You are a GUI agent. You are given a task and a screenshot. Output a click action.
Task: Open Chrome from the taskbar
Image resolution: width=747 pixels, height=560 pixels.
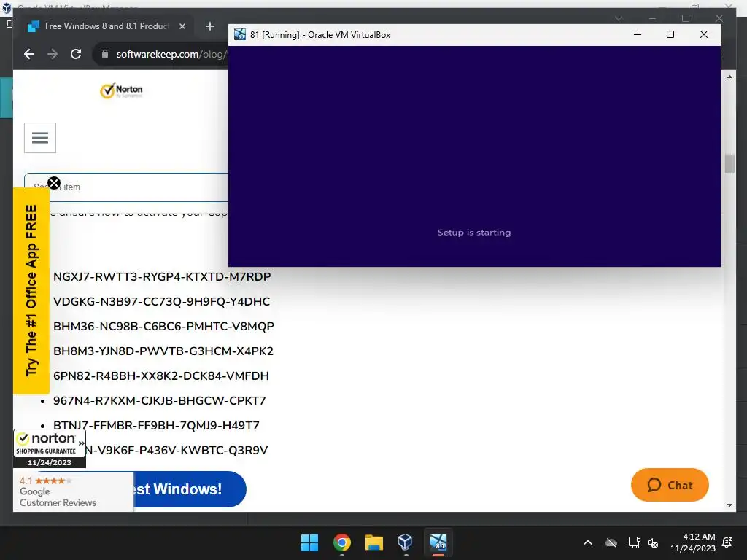[341, 542]
